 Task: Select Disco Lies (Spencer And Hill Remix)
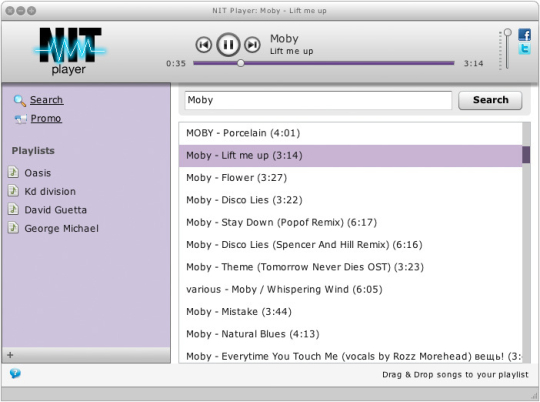click(x=351, y=245)
